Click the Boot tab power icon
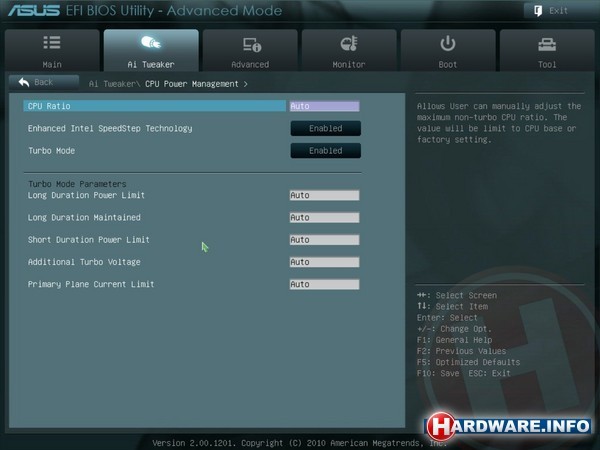 click(x=448, y=44)
